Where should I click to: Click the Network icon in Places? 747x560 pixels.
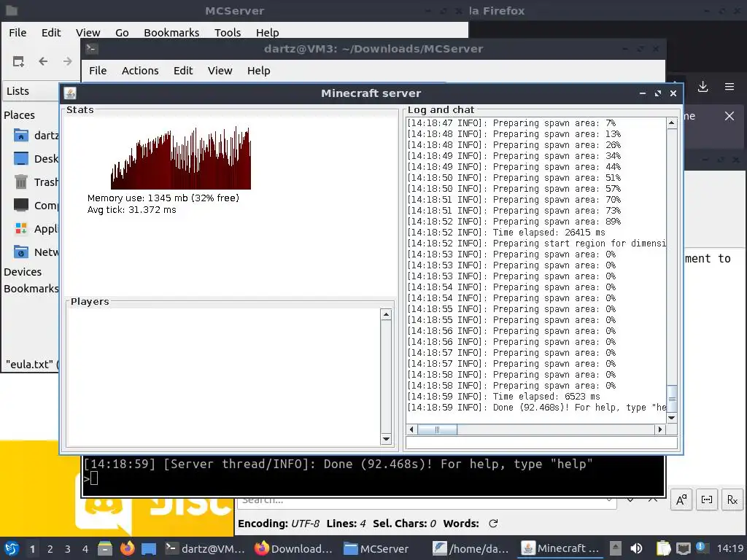point(21,252)
